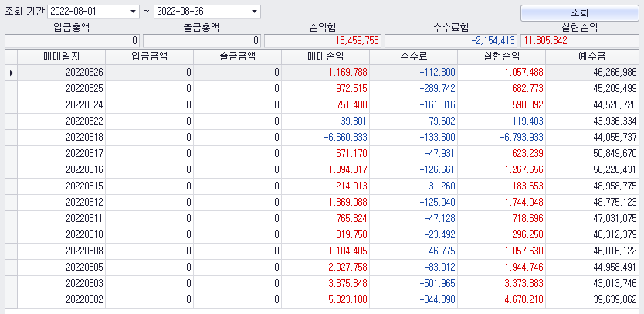Click the 2022-08-26 end date field
This screenshot has height=314, width=644.
coord(207,12)
